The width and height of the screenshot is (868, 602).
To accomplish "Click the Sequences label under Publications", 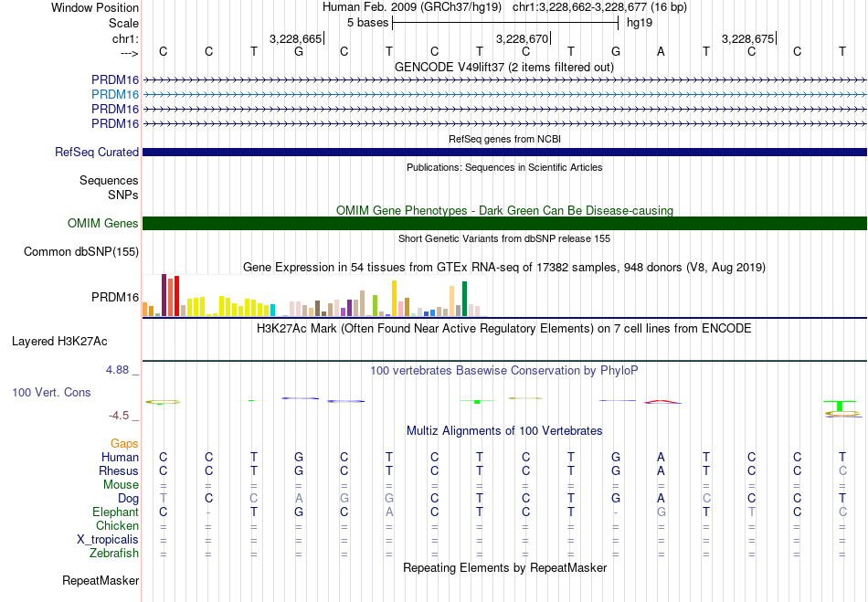I will (109, 180).
